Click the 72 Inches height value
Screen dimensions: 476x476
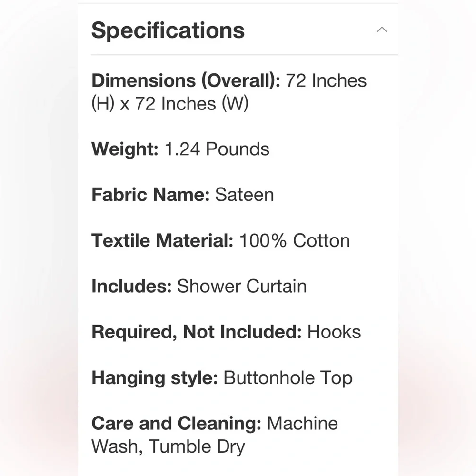point(326,81)
